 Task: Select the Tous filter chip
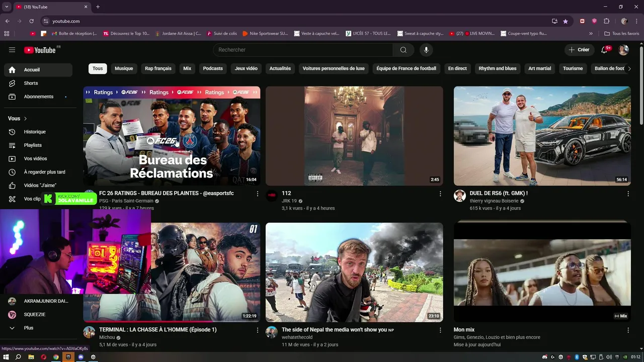coord(98,68)
